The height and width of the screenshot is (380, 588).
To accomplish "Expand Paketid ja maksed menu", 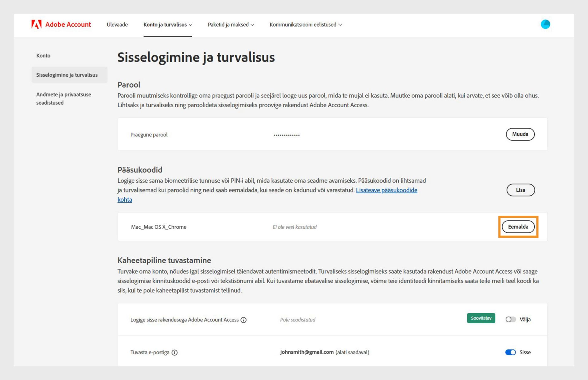I will point(231,25).
